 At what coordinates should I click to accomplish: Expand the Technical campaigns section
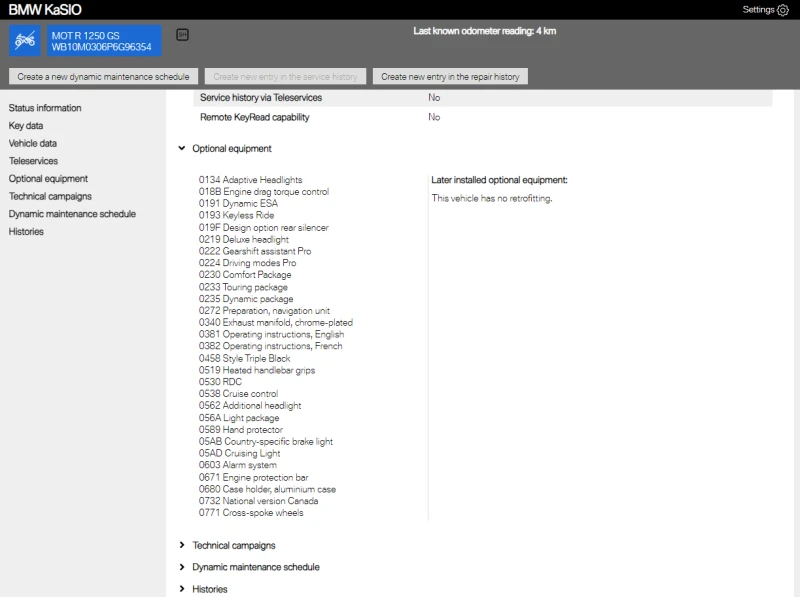(181, 546)
